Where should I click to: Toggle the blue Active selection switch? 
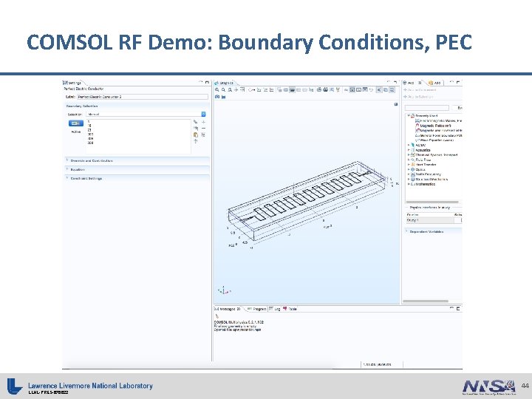tap(76, 123)
